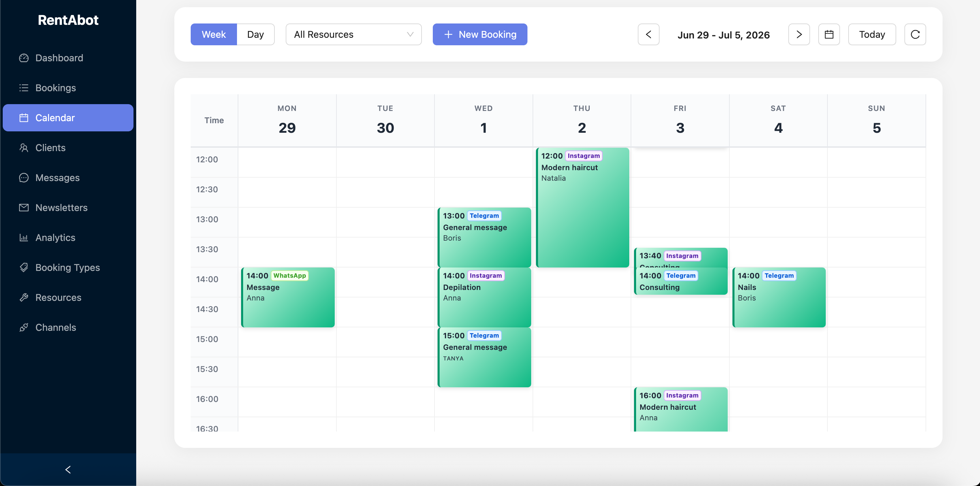The image size is (980, 486).
Task: Open Analytics menu item
Action: 68,238
